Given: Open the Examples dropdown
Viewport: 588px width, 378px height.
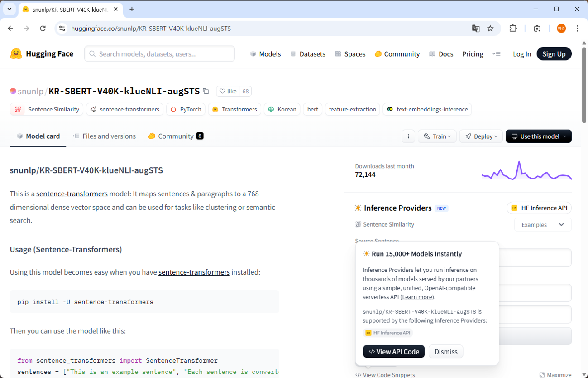Looking at the screenshot, I should click(x=543, y=225).
